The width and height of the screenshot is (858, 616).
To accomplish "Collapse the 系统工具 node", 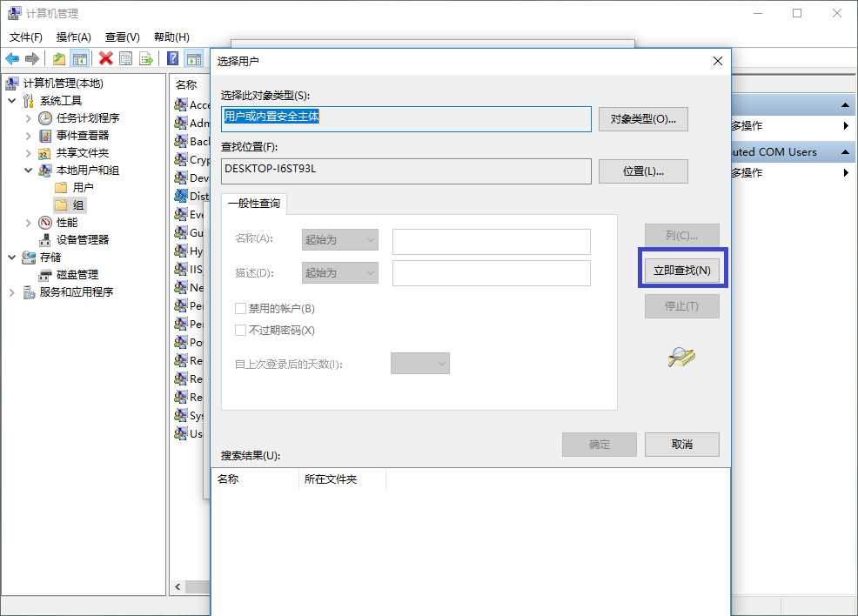I will pos(12,101).
